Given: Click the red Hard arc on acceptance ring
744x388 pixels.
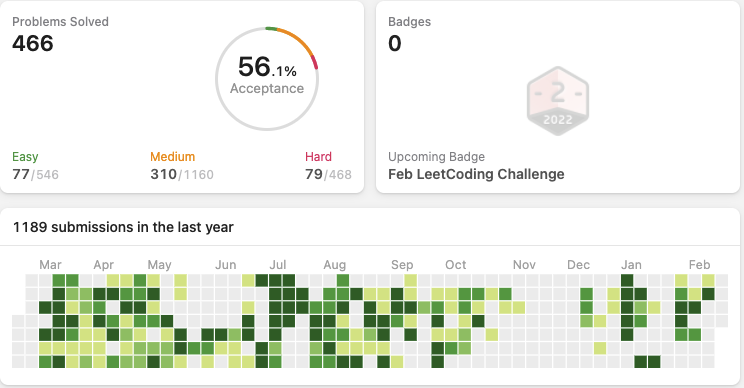Looking at the screenshot, I should (x=315, y=62).
